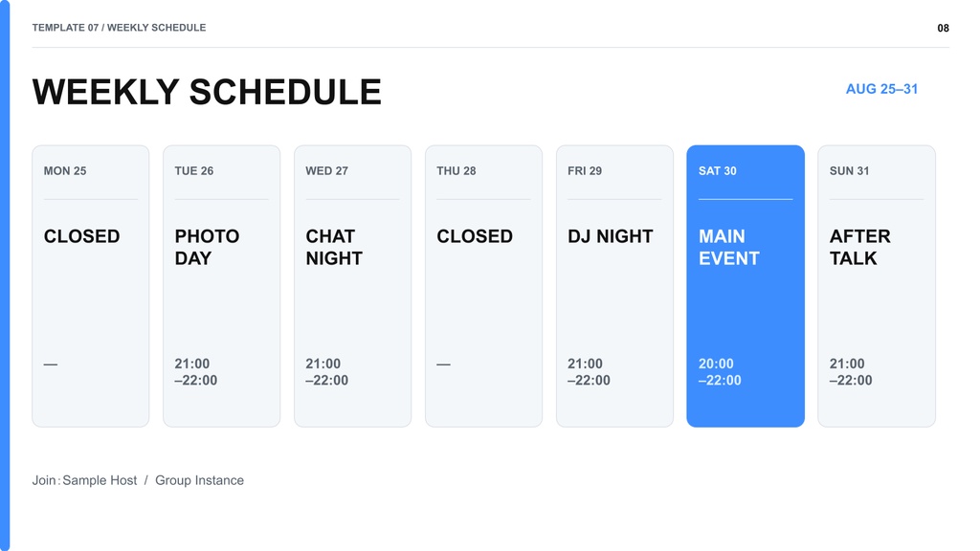Click the PHOTO DAY event title

tap(207, 247)
